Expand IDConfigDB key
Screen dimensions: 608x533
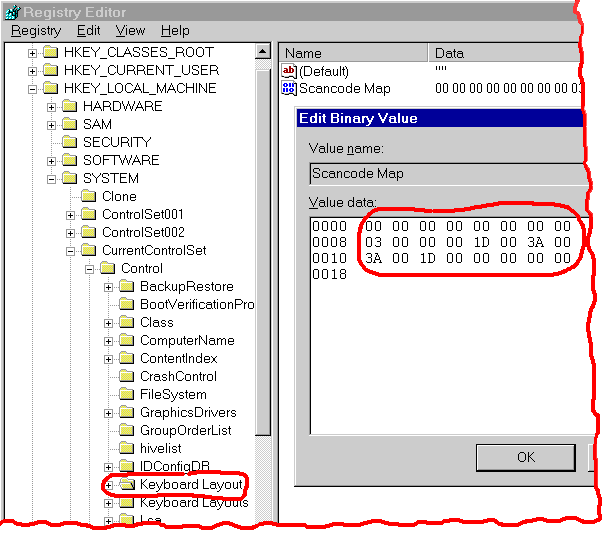click(108, 467)
